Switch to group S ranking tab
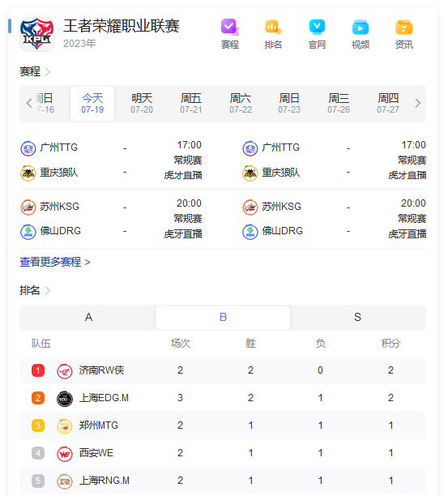This screenshot has height=496, width=448. 357,317
